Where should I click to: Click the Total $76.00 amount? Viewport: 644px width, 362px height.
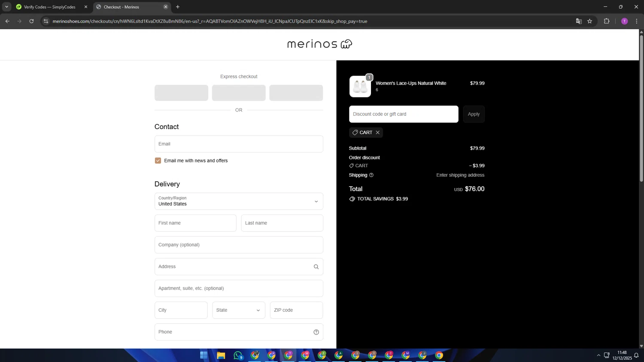(x=474, y=189)
